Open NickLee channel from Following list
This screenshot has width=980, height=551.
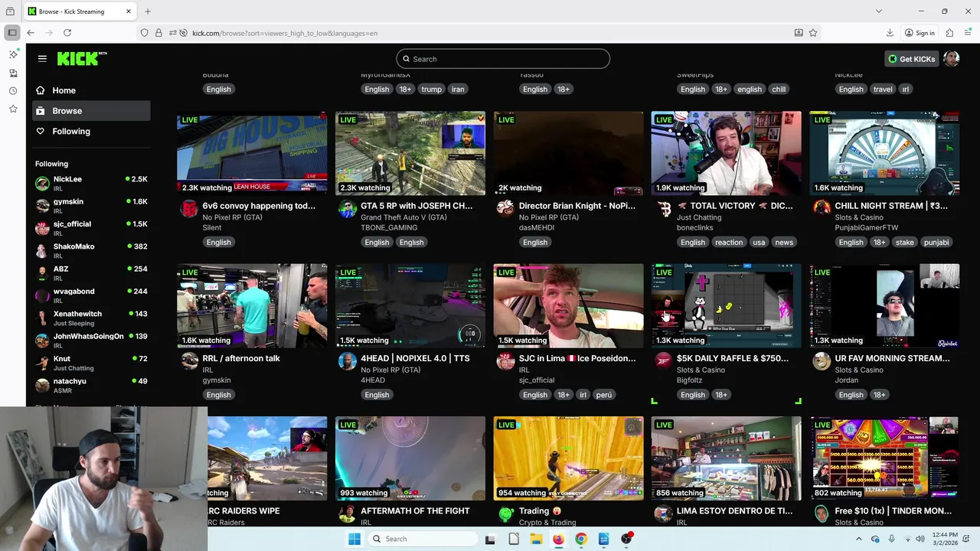point(91,183)
